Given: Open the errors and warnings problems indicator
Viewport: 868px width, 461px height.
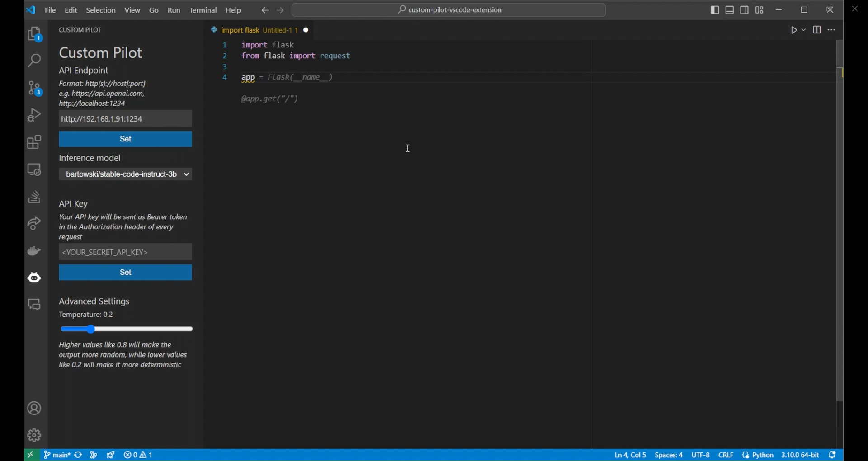Looking at the screenshot, I should pos(139,455).
